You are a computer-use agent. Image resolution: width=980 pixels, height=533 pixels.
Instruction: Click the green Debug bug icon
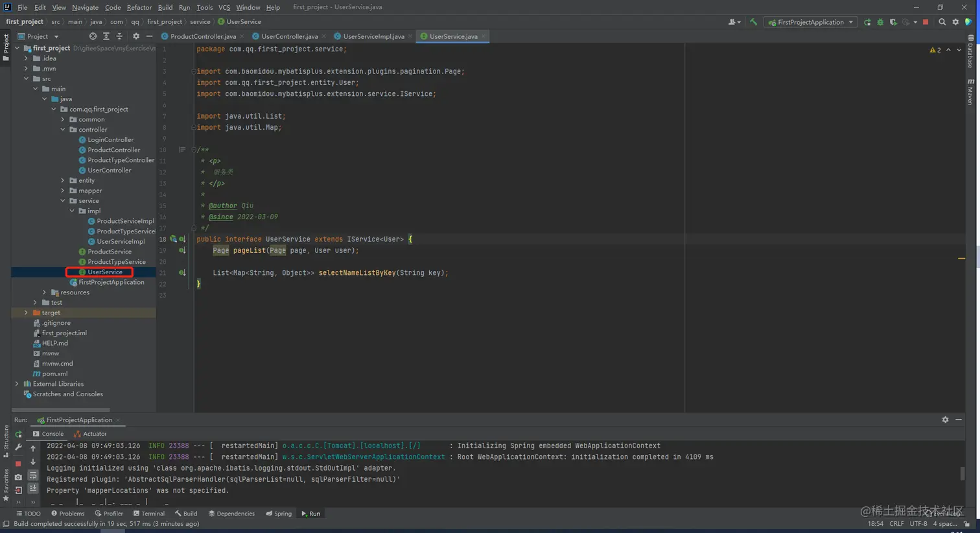[x=880, y=22]
